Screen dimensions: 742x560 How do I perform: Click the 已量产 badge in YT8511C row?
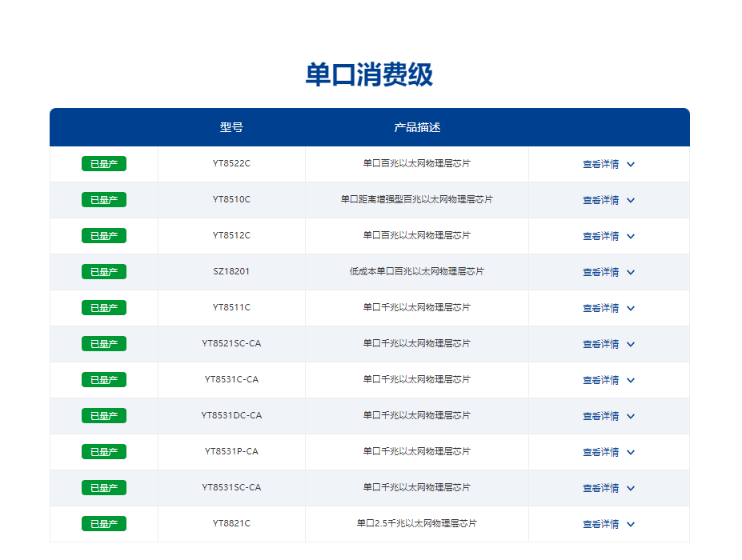coord(104,307)
